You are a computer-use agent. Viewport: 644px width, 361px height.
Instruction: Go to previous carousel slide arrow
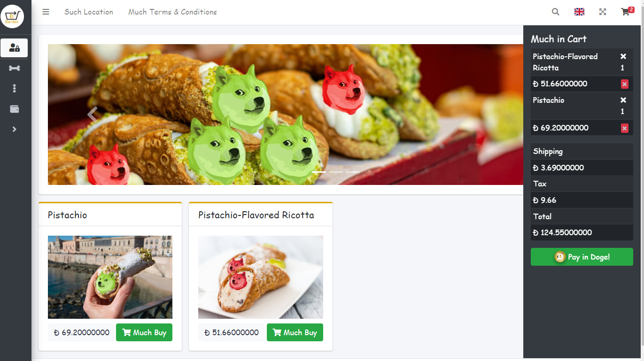(92, 115)
